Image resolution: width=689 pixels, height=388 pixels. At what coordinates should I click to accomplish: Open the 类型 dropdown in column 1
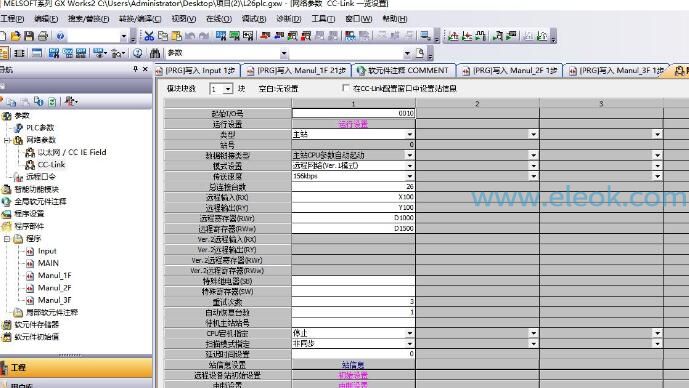(x=410, y=134)
